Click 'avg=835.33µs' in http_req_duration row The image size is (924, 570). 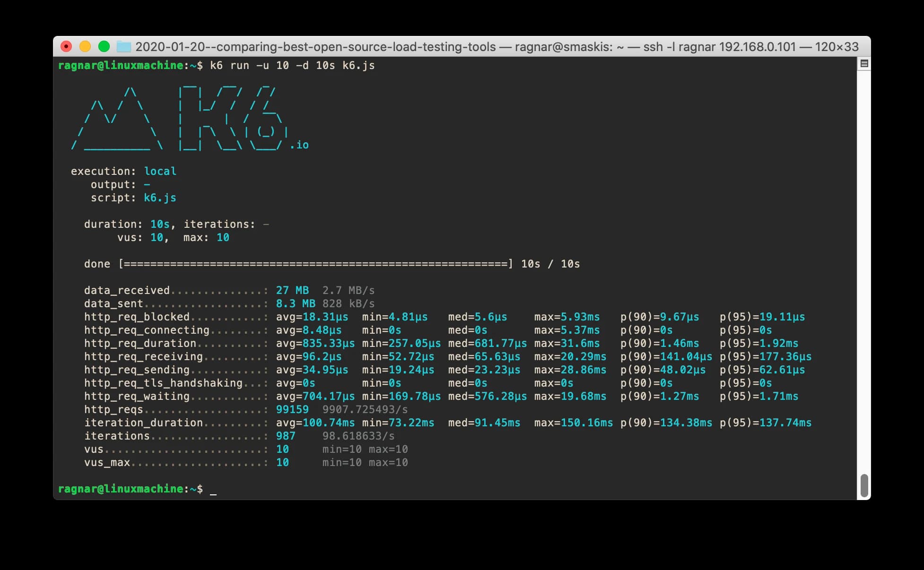click(x=315, y=343)
